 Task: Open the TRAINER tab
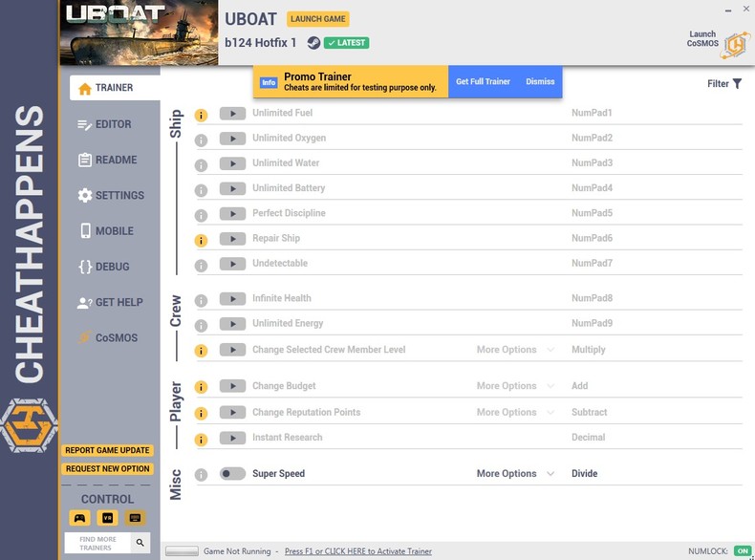click(115, 88)
